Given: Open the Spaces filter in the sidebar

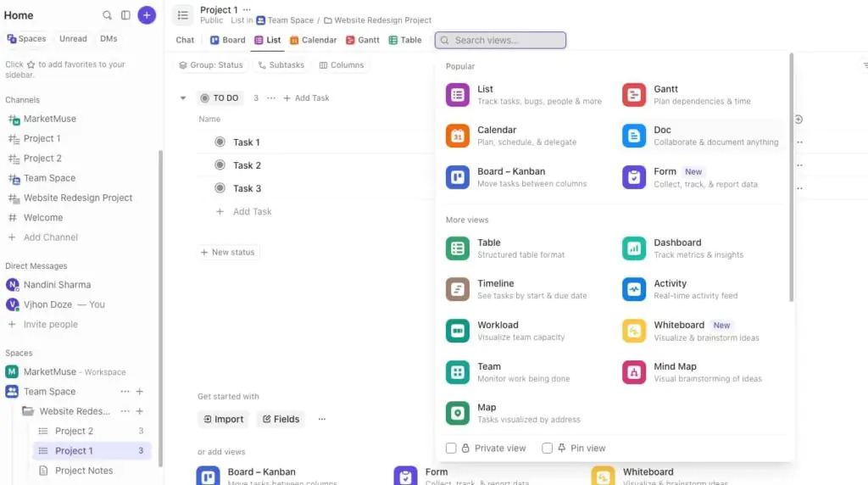Looking at the screenshot, I should pos(26,39).
